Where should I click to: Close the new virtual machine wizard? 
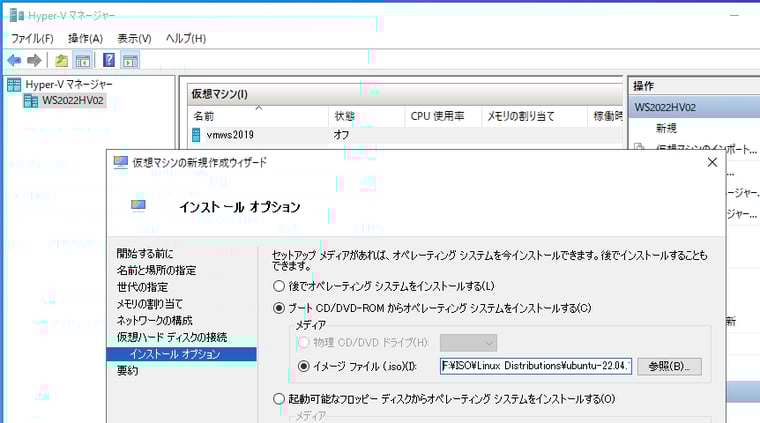(712, 162)
